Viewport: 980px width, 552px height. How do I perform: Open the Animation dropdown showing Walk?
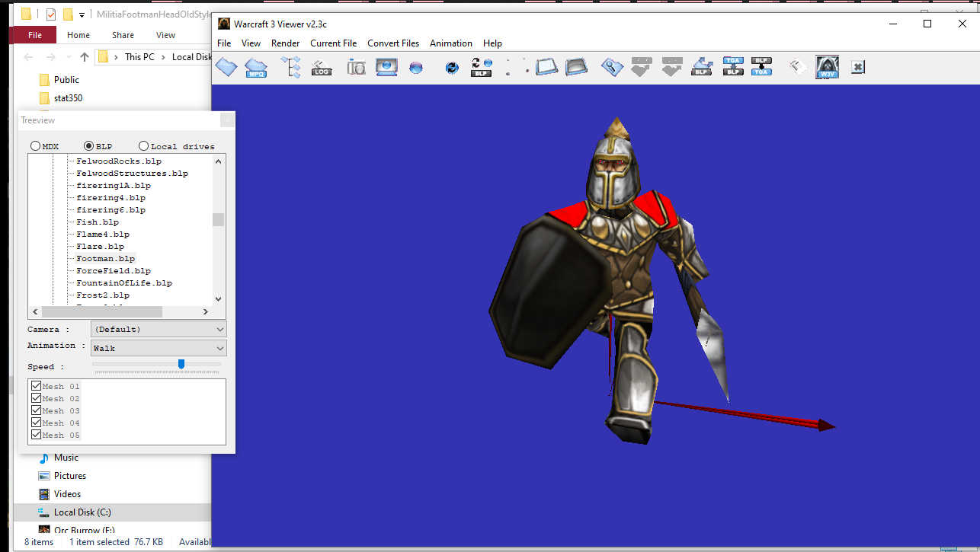(159, 348)
